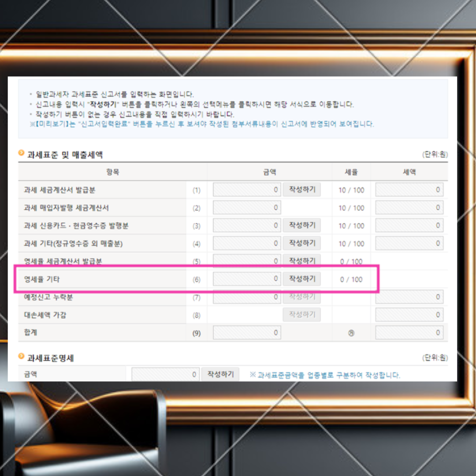Viewport: 476px width, 476px height.
Task: Click the 과세 매입자발행 세금계산서 label
Action: pos(66,208)
